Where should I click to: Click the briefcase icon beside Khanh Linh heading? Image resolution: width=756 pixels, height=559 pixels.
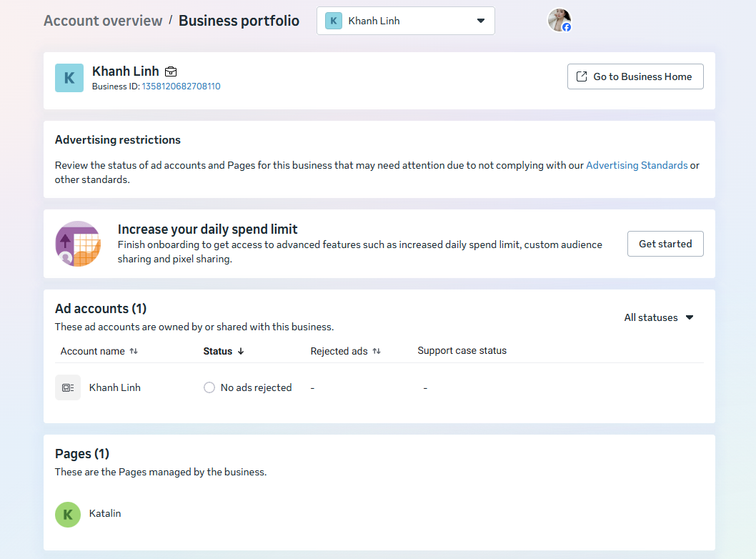(171, 71)
